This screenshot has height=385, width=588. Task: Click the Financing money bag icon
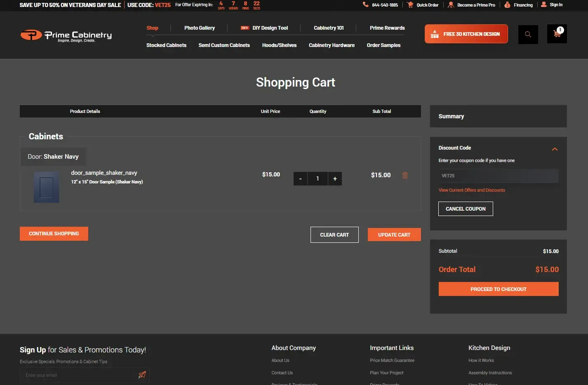click(507, 5)
